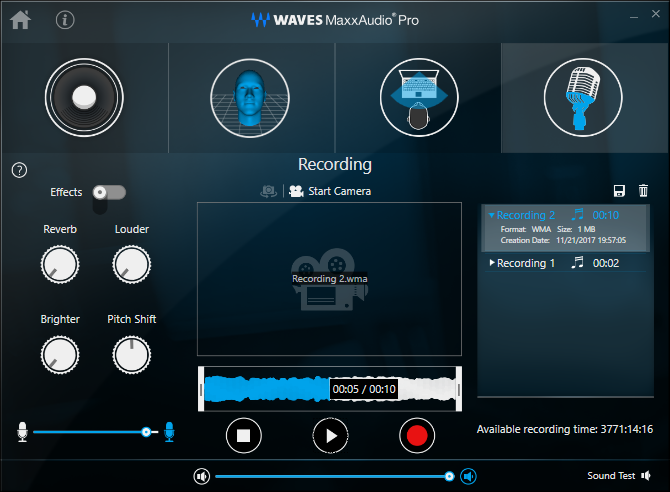
Task: Click Sound Test button
Action: click(x=619, y=476)
